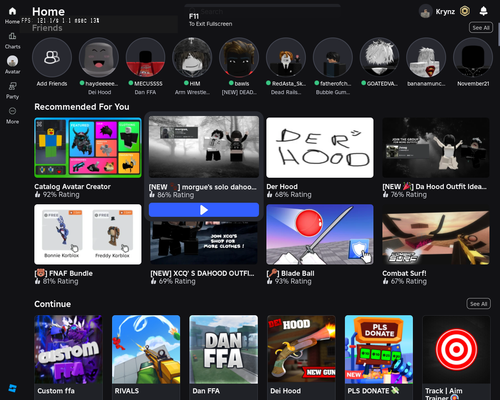Click the Der Hood title text
500x400 pixels.
point(282,187)
